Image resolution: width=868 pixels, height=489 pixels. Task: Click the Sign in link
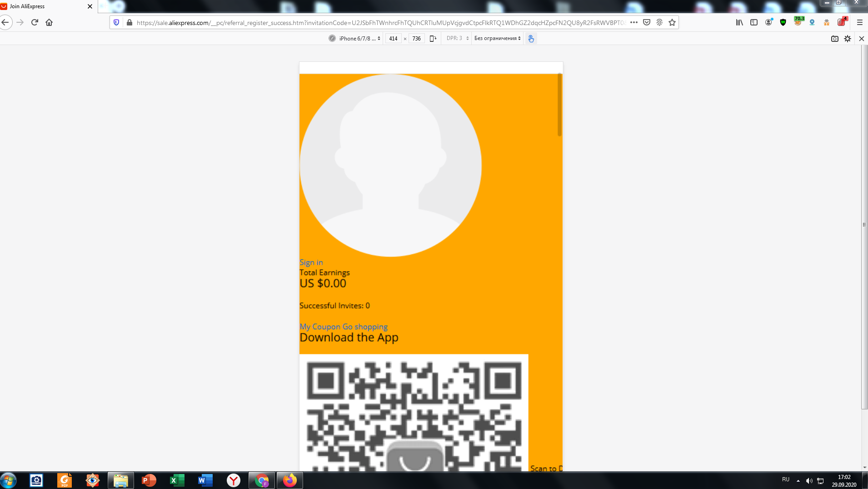click(x=311, y=262)
